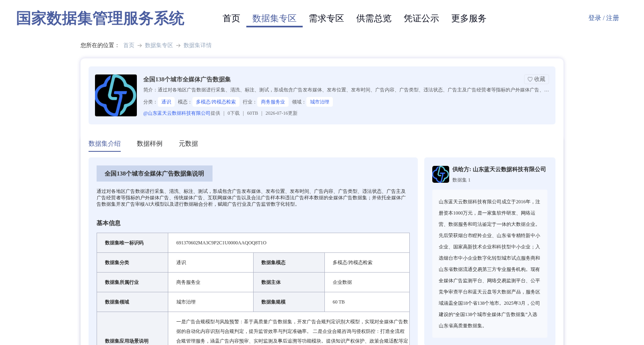Click the 60TB size in header card
This screenshot has width=644, height=345.
pyautogui.click(x=252, y=113)
